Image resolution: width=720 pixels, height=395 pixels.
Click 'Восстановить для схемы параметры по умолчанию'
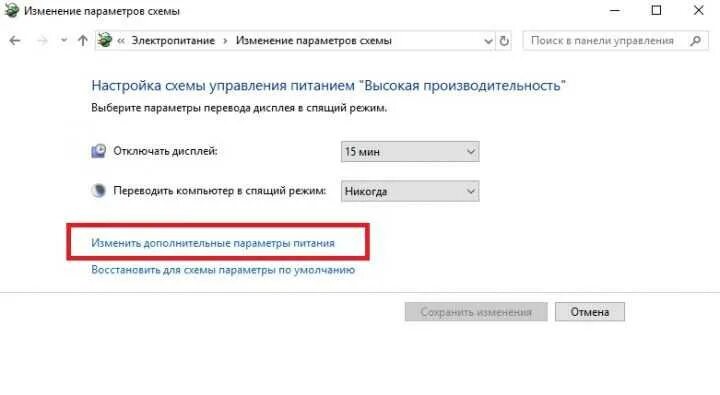(223, 270)
